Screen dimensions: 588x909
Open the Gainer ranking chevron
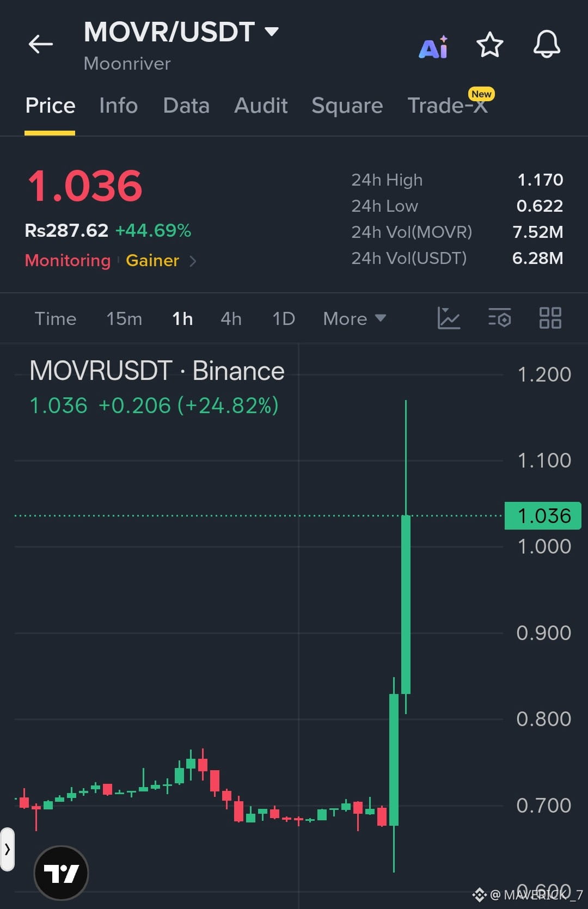(x=193, y=261)
